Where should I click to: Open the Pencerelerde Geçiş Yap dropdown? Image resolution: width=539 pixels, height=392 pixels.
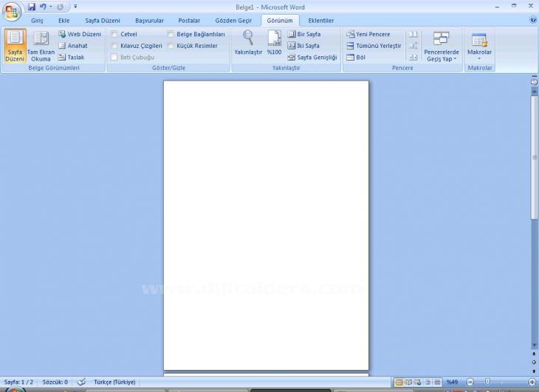click(x=442, y=46)
